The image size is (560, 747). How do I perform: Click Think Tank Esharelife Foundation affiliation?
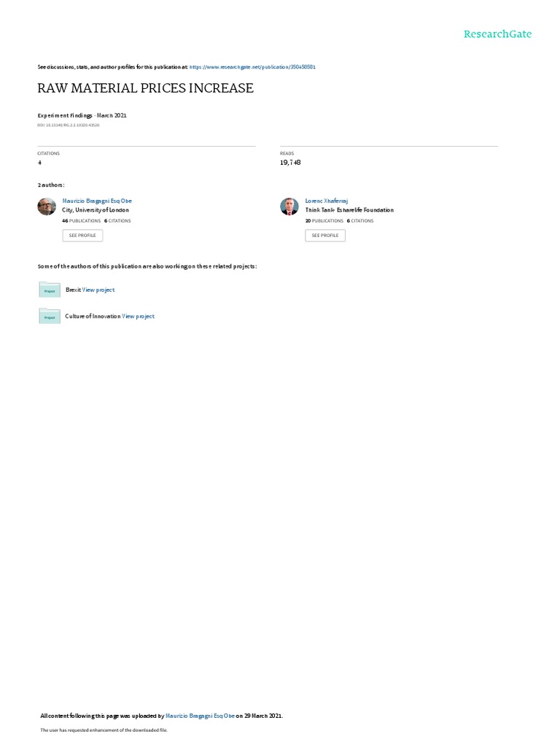point(349,210)
